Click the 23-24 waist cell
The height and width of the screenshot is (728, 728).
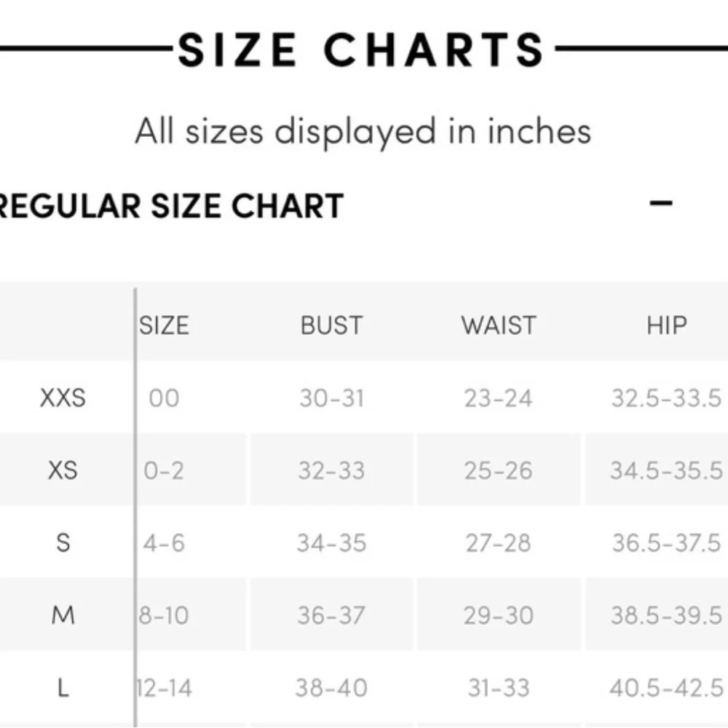[499, 398]
